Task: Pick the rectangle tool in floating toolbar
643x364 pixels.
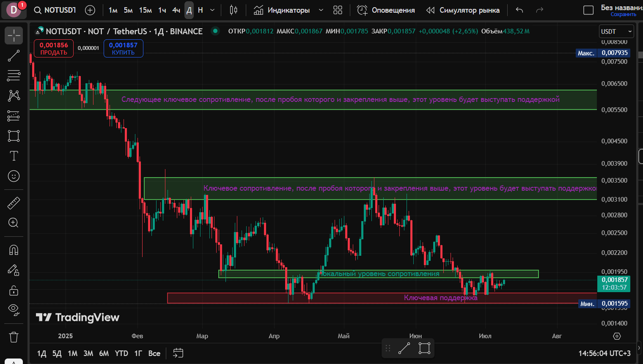Action: 424,348
